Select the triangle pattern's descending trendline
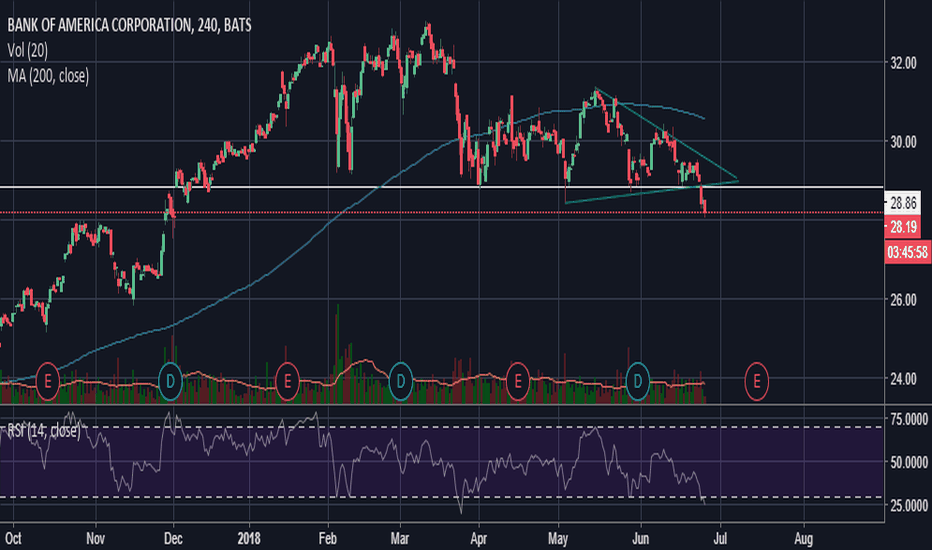Screen dimensions: 932x550 point(666,134)
